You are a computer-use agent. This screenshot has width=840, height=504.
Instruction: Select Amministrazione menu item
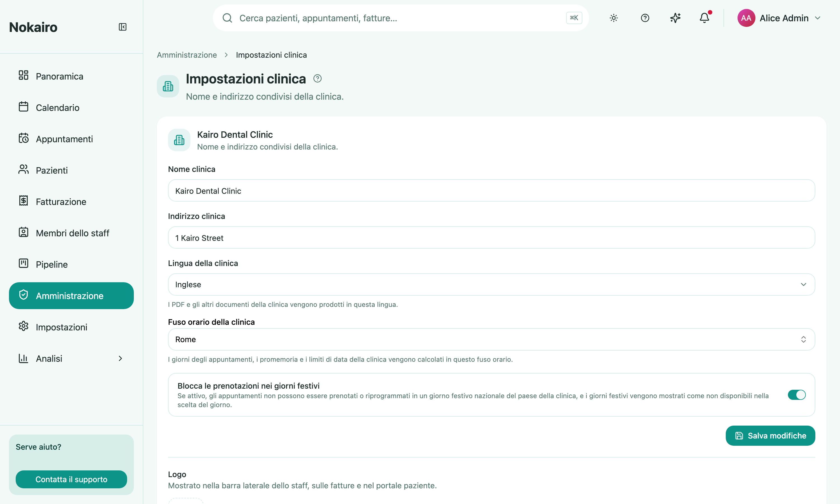pos(71,296)
